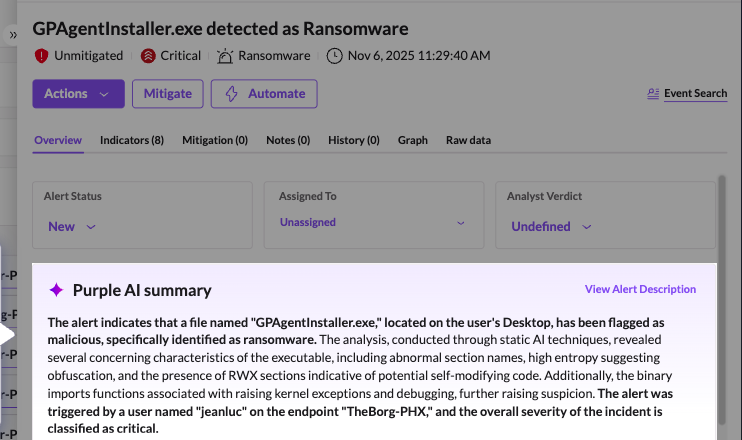
Task: Expand the Alert Status New dropdown
Action: point(72,227)
